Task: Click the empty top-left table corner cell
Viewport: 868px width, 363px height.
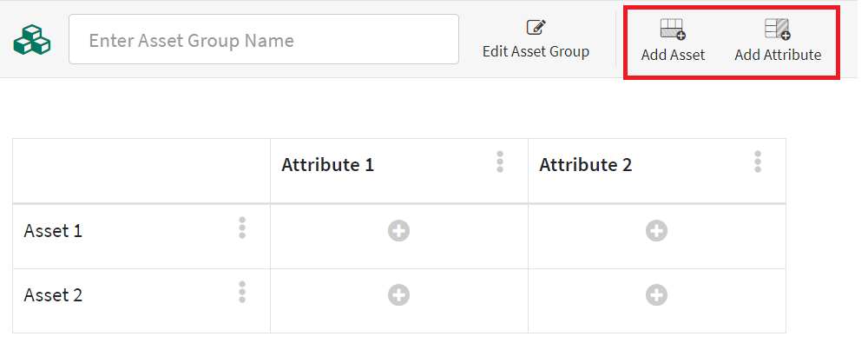Action: [x=141, y=171]
